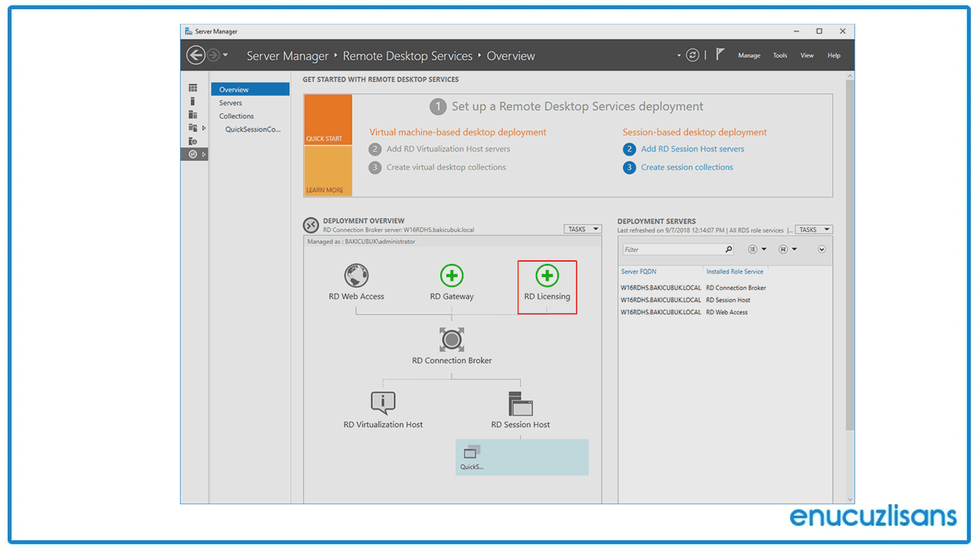Select the IIS sidebar icon
The height and width of the screenshot is (551, 980).
193,141
